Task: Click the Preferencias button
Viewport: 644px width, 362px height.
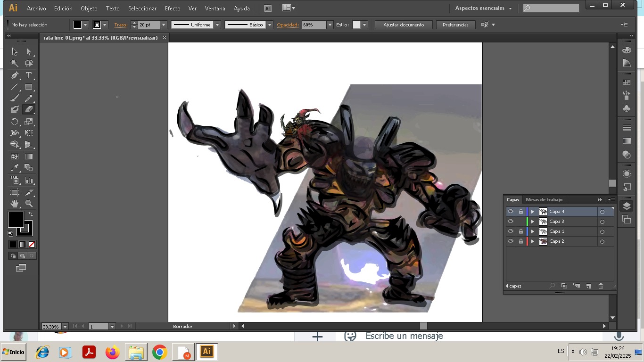Action: (455, 25)
